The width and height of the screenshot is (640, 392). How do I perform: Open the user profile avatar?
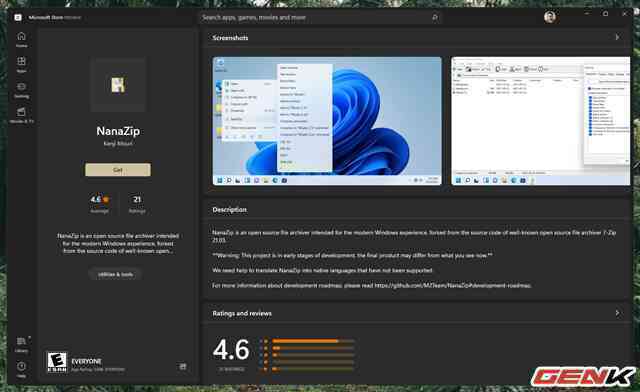click(549, 17)
